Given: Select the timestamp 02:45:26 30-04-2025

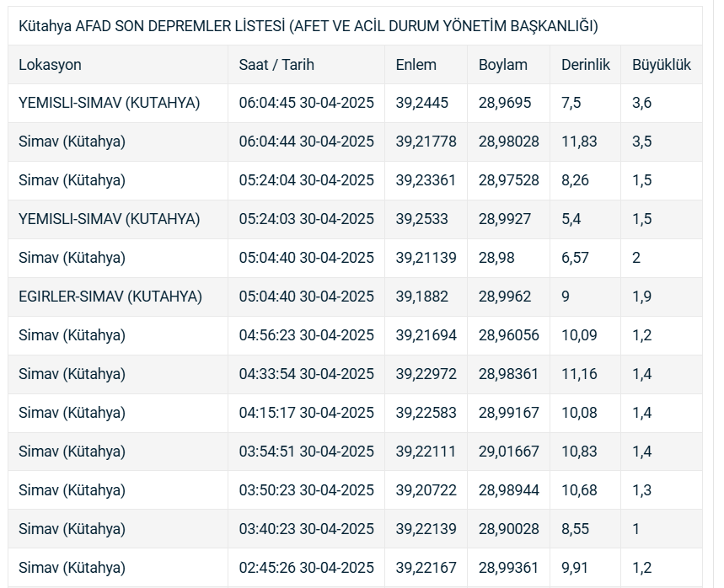Looking at the screenshot, I should (306, 568).
